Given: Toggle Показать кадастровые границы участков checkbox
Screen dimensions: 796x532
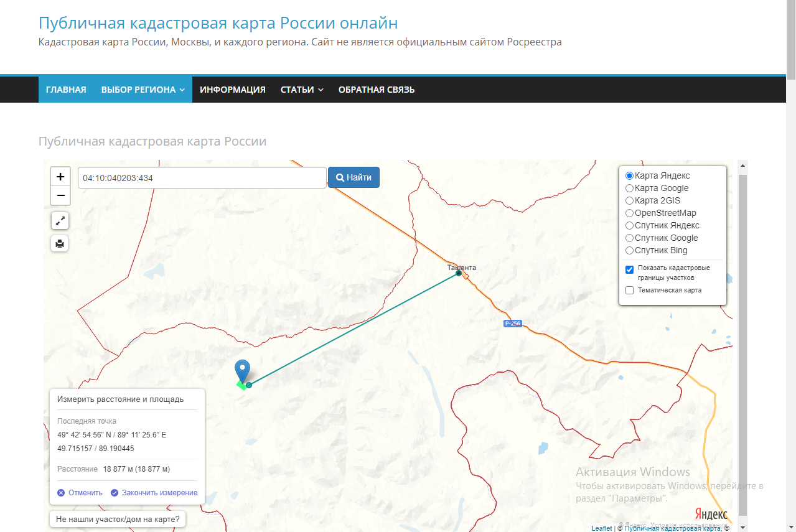Looking at the screenshot, I should [x=629, y=269].
